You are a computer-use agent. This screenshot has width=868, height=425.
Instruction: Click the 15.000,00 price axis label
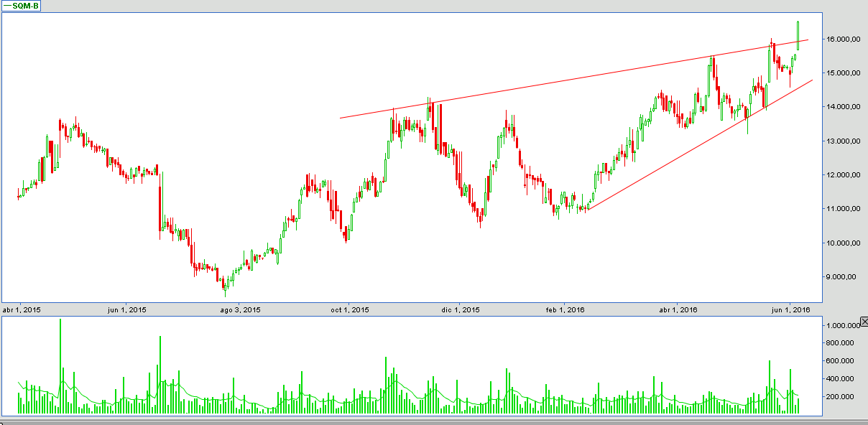click(844, 73)
